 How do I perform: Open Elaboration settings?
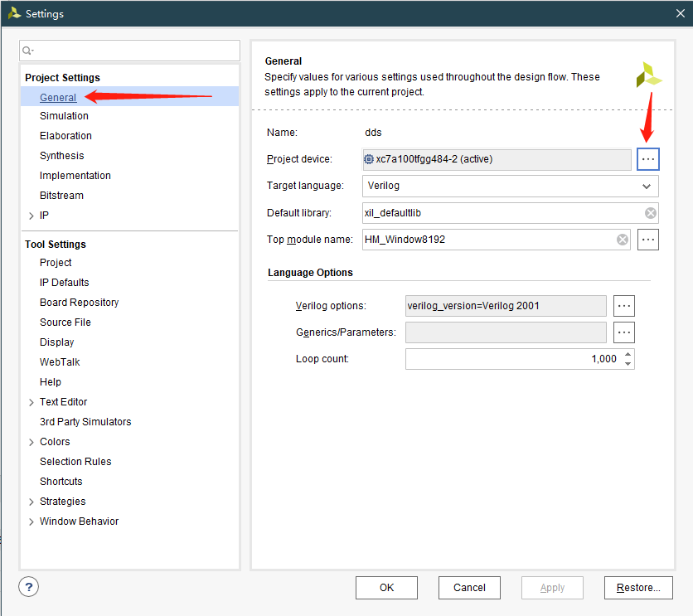tap(65, 136)
